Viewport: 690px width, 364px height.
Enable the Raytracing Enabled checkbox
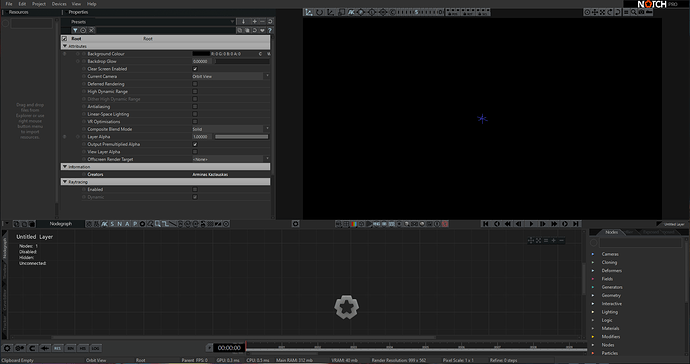coord(195,190)
